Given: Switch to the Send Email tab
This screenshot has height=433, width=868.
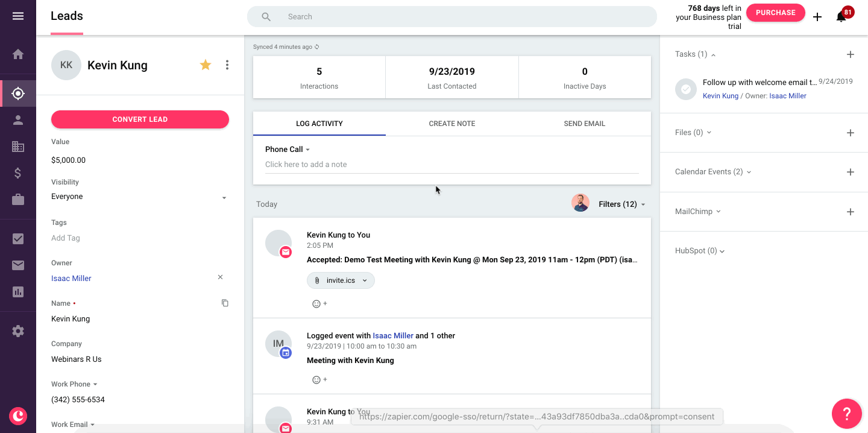Looking at the screenshot, I should (585, 124).
